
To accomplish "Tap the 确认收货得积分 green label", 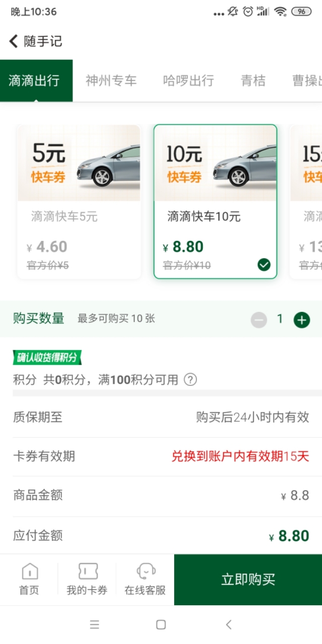I will (x=48, y=358).
